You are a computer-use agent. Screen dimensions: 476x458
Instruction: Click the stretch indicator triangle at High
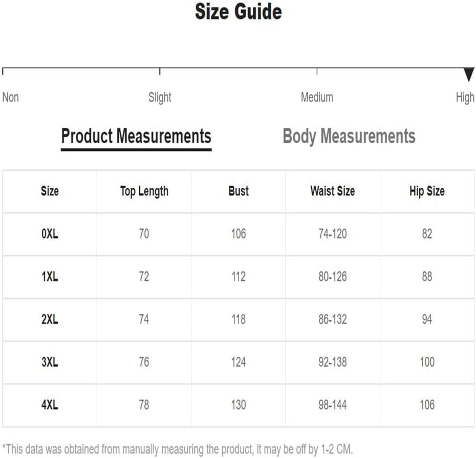click(469, 74)
